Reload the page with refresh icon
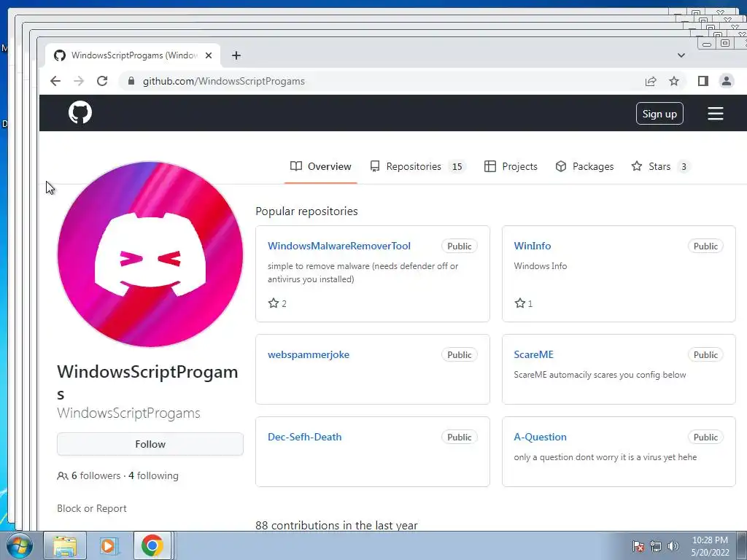 tap(102, 81)
